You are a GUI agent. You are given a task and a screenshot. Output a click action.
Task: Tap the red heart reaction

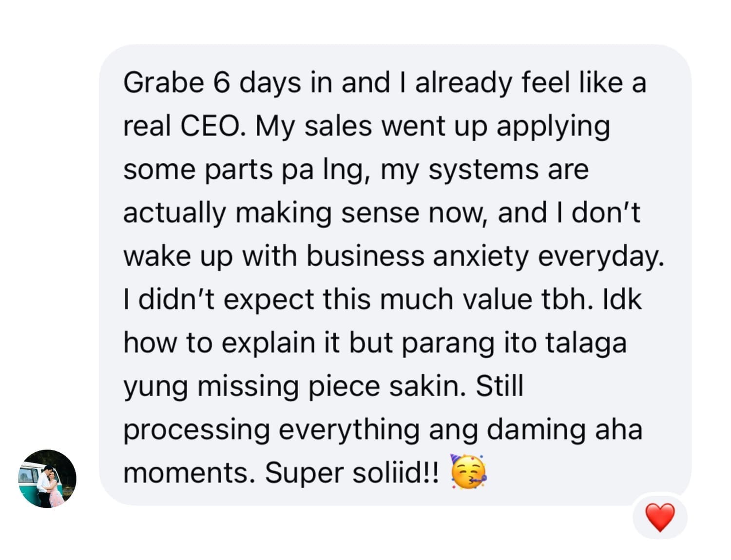tap(660, 517)
